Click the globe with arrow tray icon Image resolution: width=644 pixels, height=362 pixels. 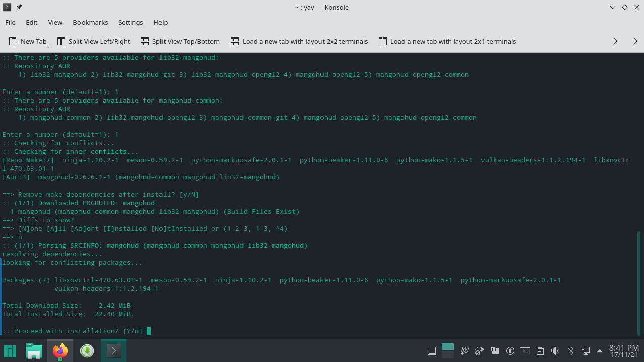479,351
